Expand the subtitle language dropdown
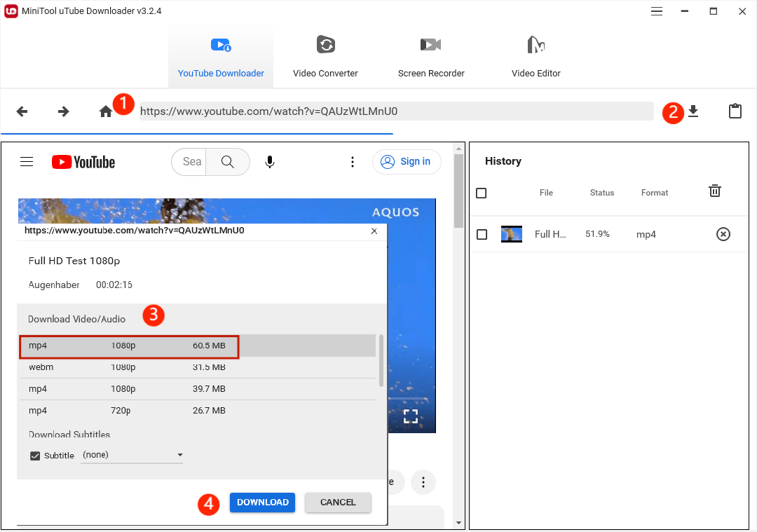The width and height of the screenshot is (757, 532). (x=132, y=455)
